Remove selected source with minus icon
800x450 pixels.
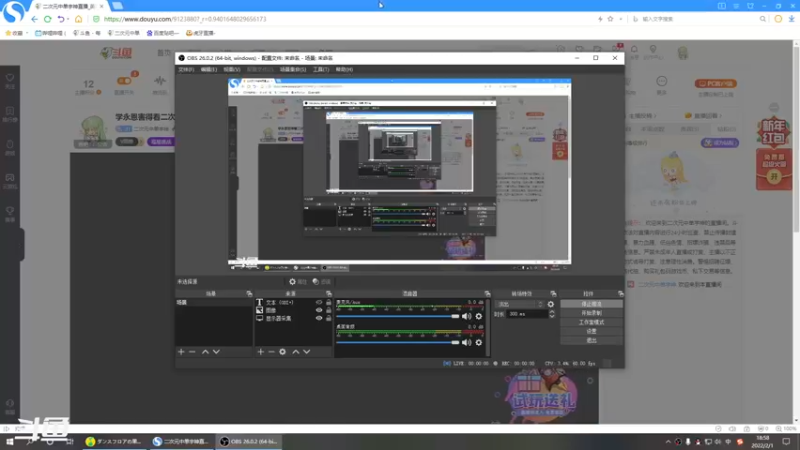tap(271, 352)
